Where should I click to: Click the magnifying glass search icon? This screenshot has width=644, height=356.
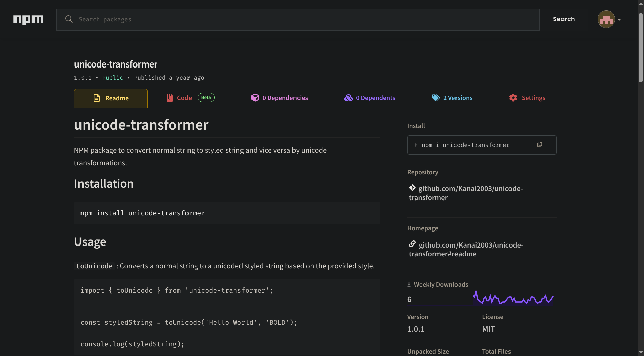69,19
